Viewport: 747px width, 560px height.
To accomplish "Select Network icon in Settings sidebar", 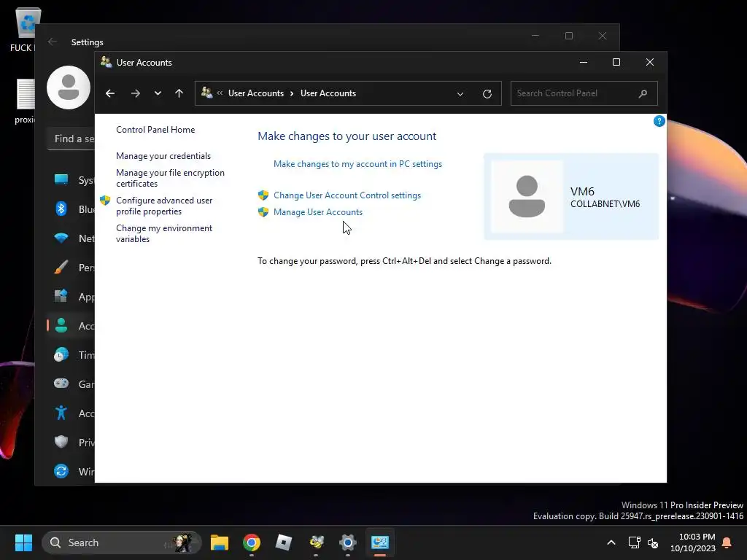I will (61, 238).
